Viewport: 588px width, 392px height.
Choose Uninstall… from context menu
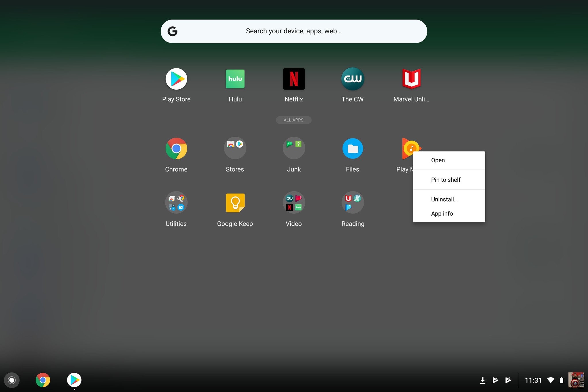444,199
